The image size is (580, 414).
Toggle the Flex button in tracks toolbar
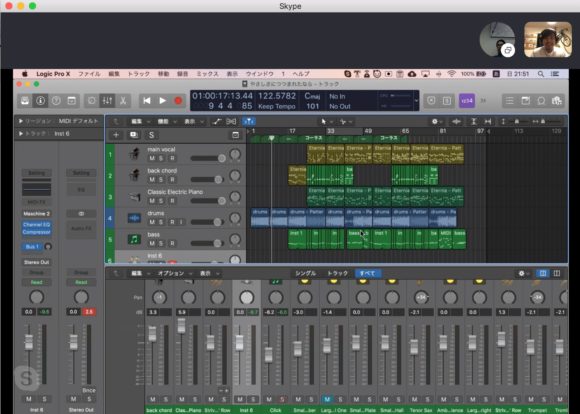[x=231, y=121]
